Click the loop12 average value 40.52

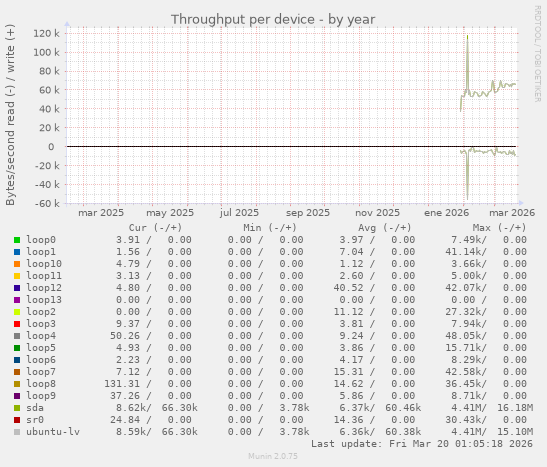[x=349, y=287]
